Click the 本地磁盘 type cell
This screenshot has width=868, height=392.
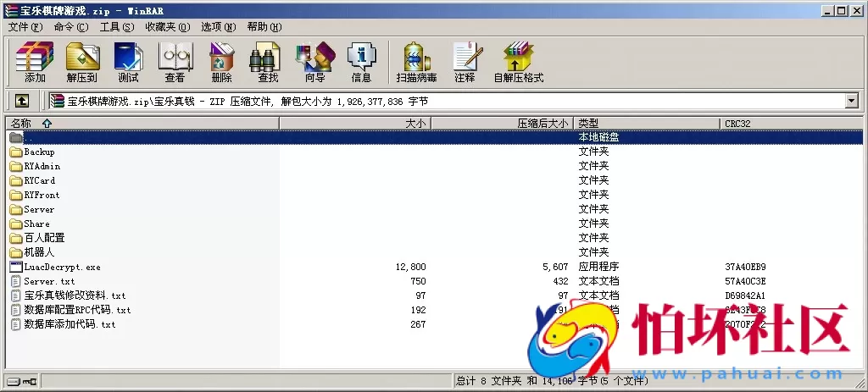pyautogui.click(x=598, y=137)
